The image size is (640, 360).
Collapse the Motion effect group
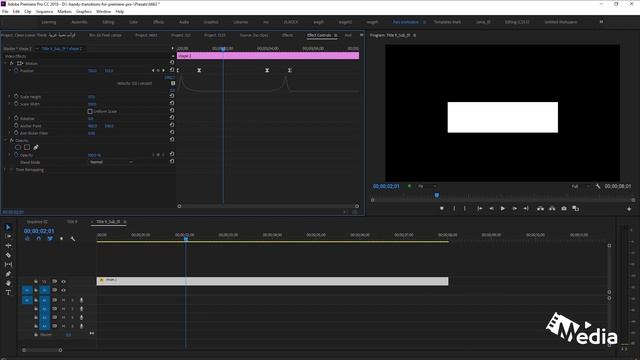coord(5,63)
